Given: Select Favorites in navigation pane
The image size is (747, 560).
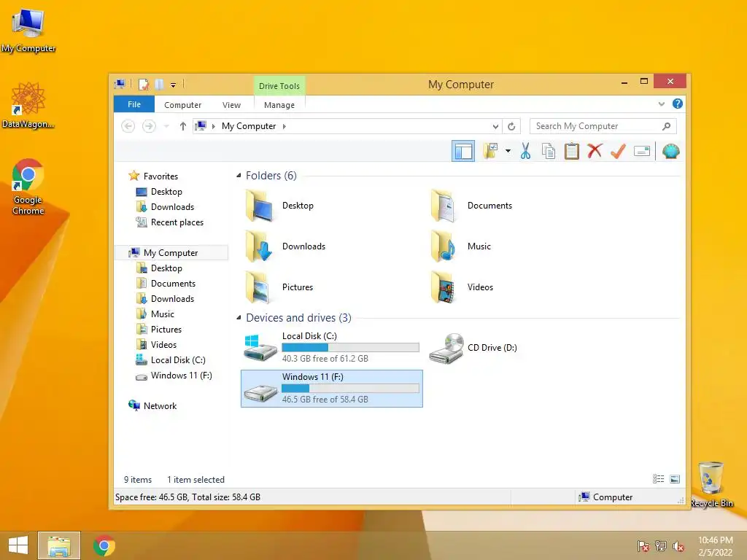Looking at the screenshot, I should click(160, 176).
